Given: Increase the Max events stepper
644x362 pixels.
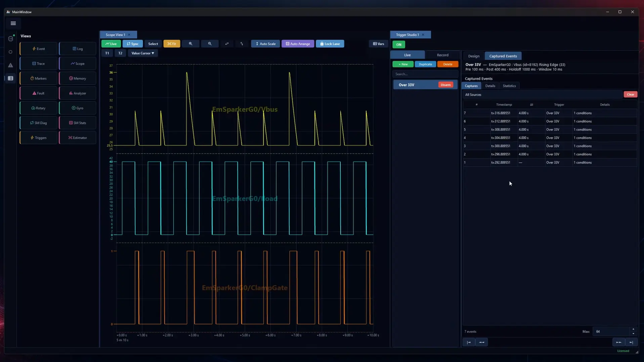Looking at the screenshot, I should [633, 329].
